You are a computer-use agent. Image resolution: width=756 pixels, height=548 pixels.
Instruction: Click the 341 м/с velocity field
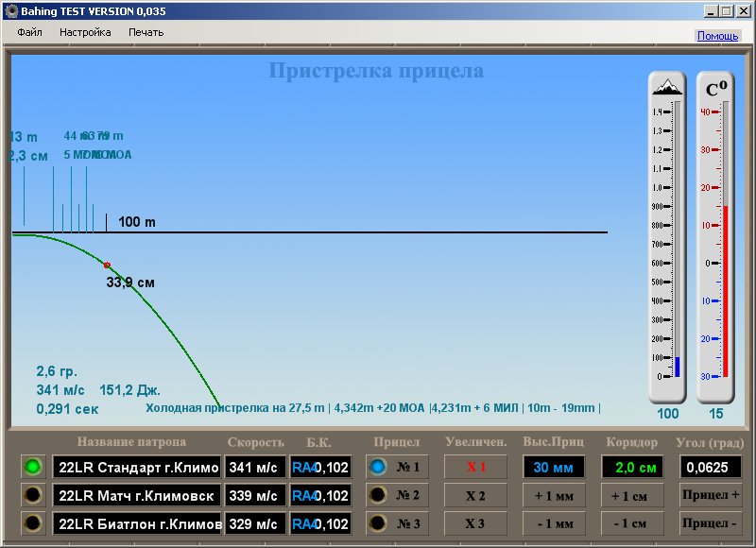(x=254, y=467)
